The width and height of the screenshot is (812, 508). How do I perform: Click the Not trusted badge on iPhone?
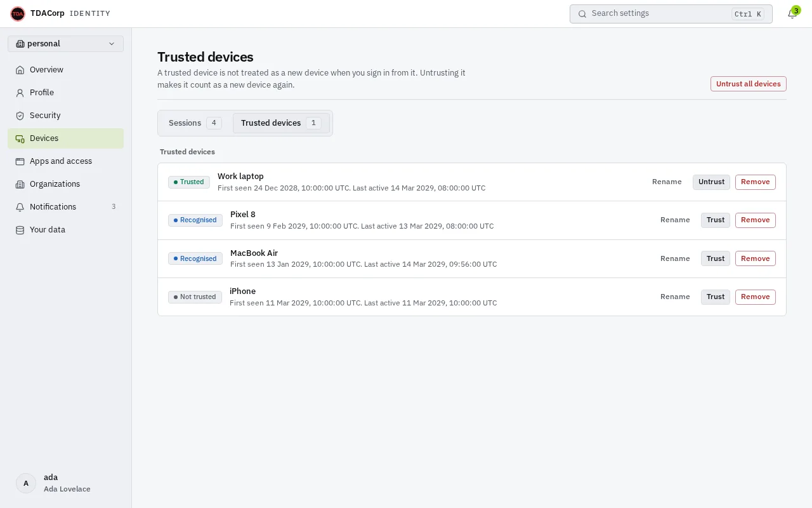(x=195, y=297)
